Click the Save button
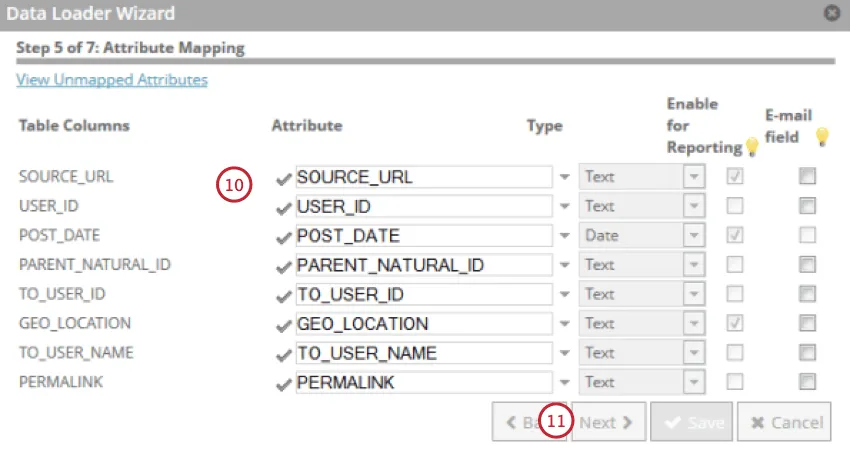 coord(692,422)
